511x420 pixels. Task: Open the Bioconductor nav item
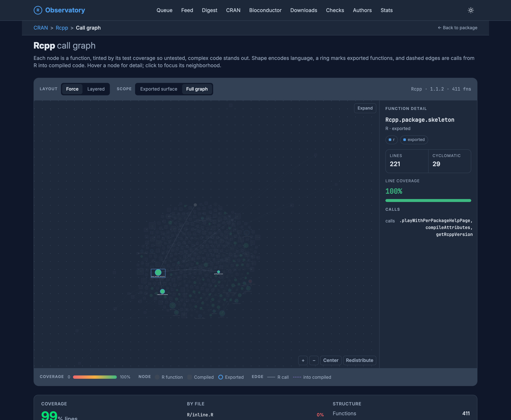pos(265,10)
